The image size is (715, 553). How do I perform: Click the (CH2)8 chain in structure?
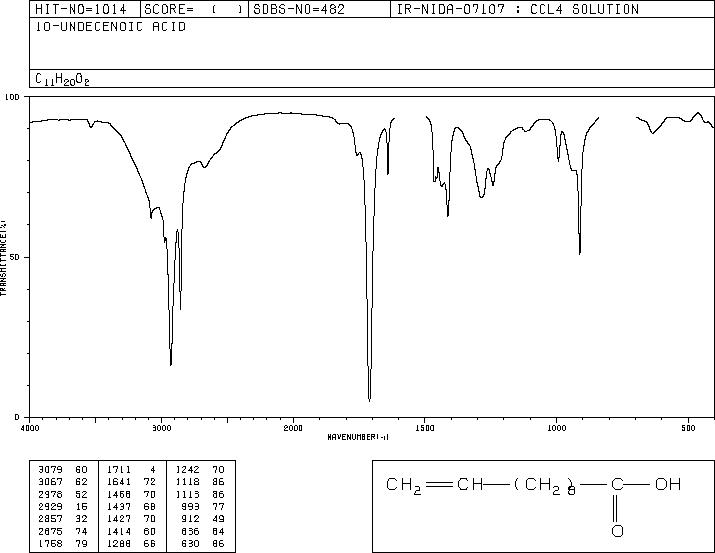[x=545, y=486]
